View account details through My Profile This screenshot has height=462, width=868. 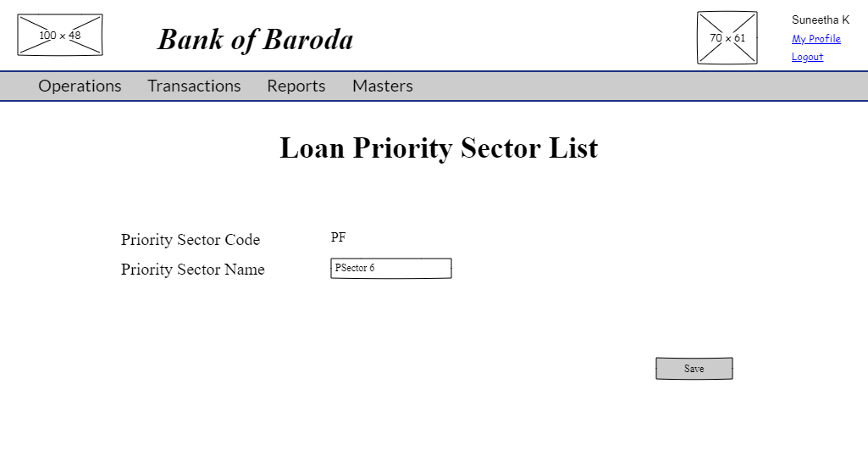click(x=815, y=39)
